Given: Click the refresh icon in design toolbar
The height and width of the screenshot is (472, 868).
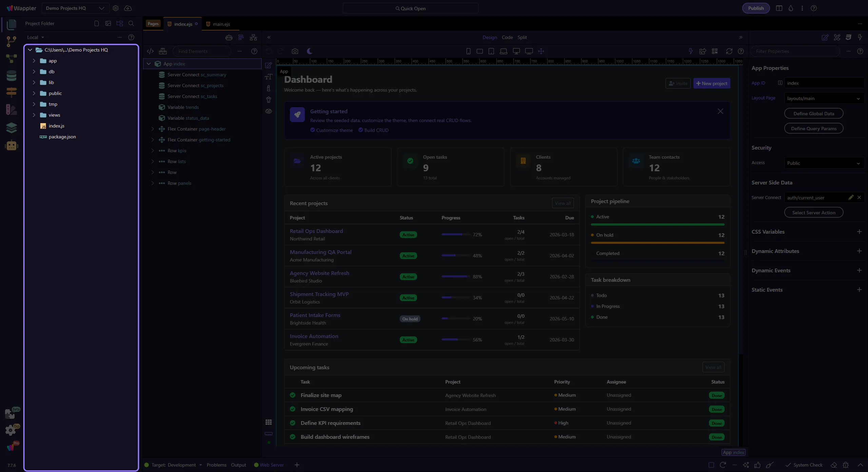Looking at the screenshot, I should point(729,51).
